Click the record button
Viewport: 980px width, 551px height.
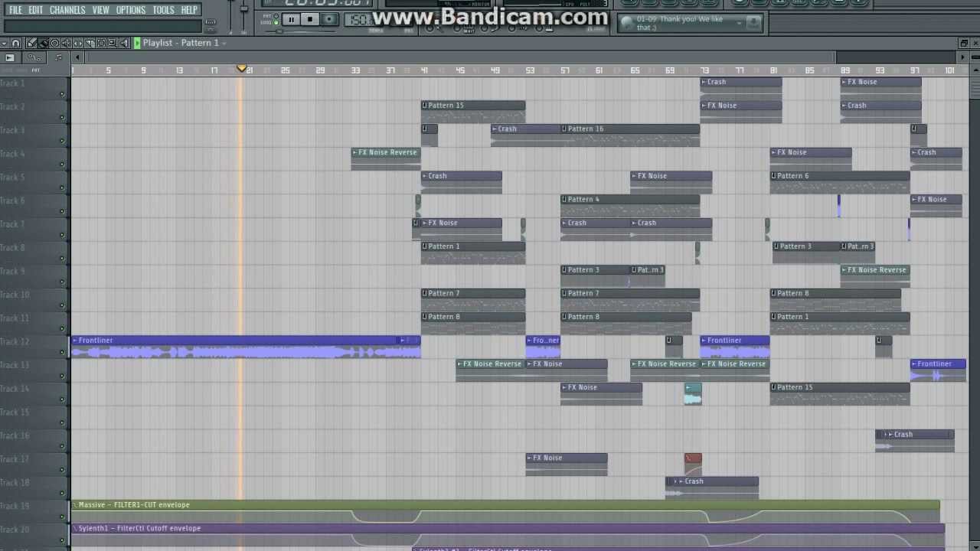click(x=329, y=19)
